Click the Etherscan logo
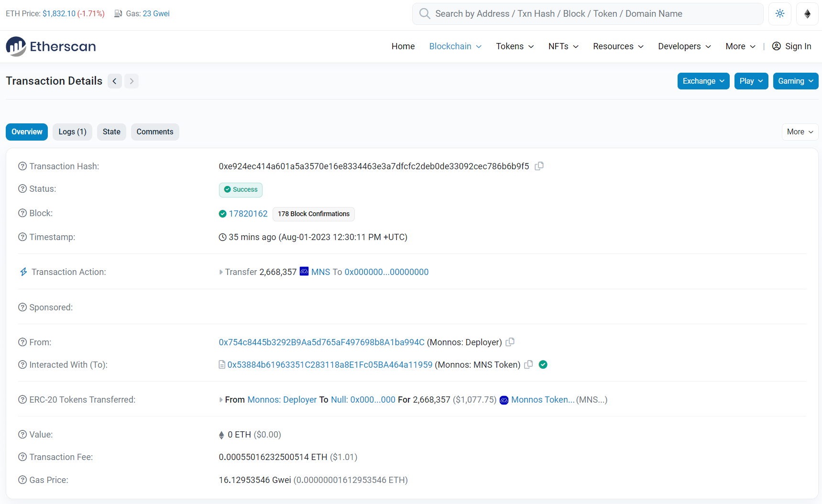Viewport: 822px width, 504px height. pyautogui.click(x=51, y=46)
